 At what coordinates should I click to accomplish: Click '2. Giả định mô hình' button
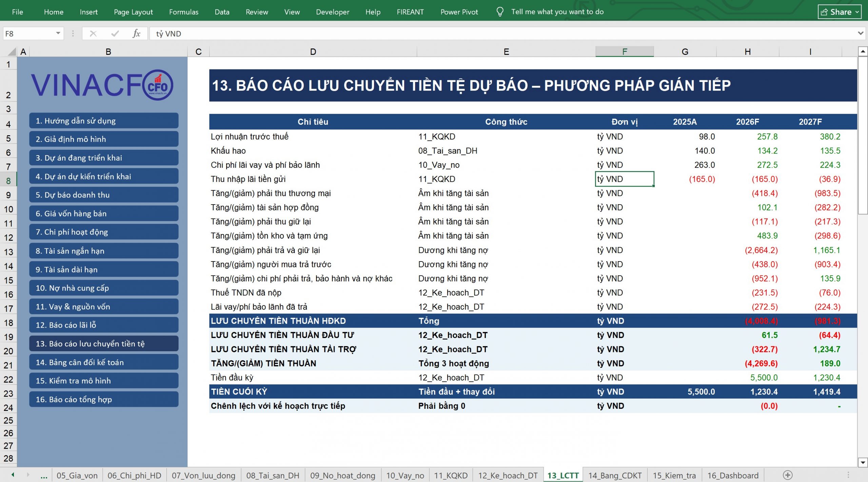pos(104,139)
